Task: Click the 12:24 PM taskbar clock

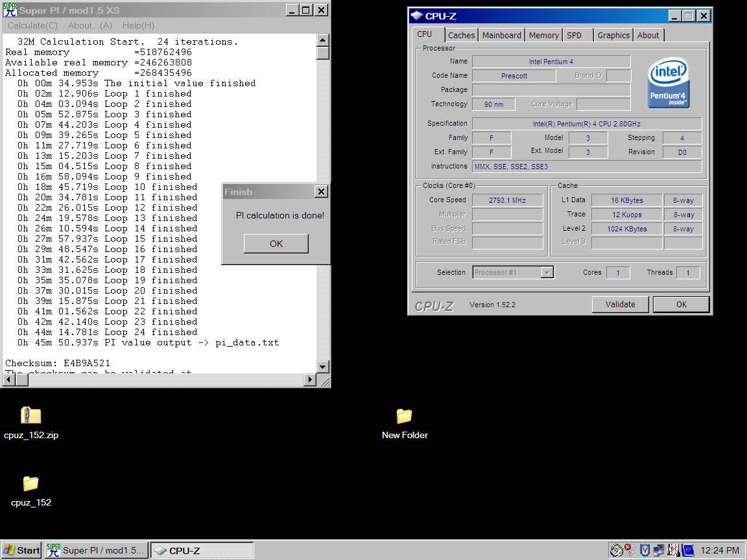Action: click(720, 550)
